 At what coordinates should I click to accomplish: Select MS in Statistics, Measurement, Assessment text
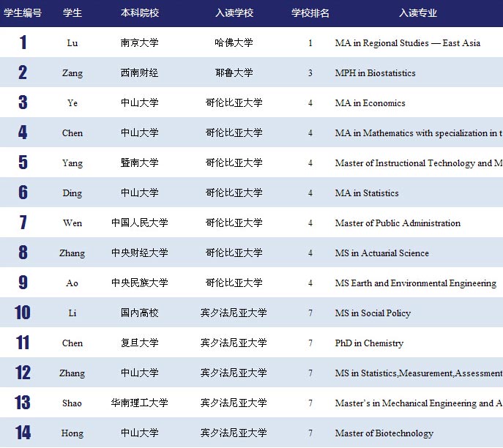pos(419,373)
